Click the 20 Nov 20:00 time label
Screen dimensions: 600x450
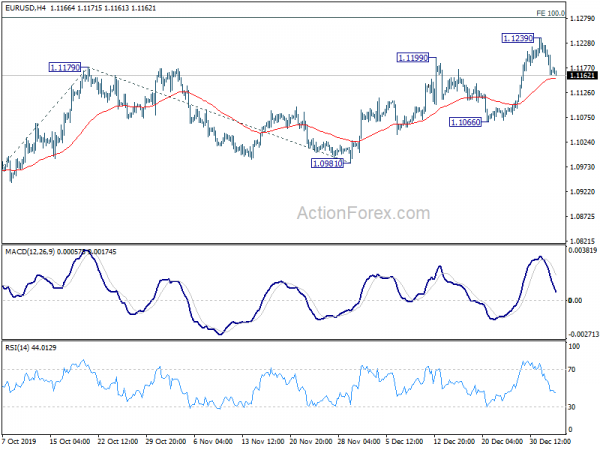pyautogui.click(x=310, y=441)
